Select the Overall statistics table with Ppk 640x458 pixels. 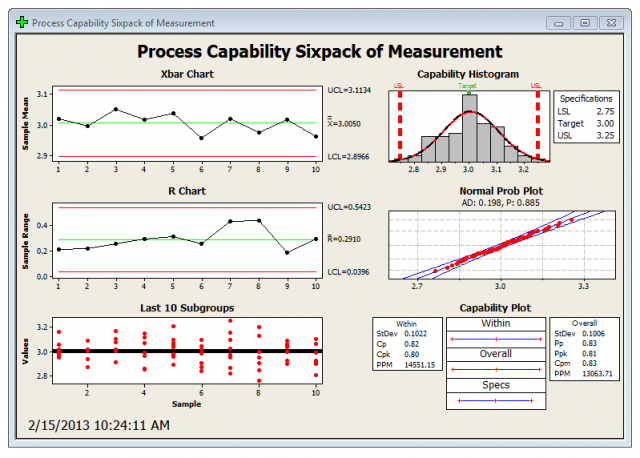[587, 346]
